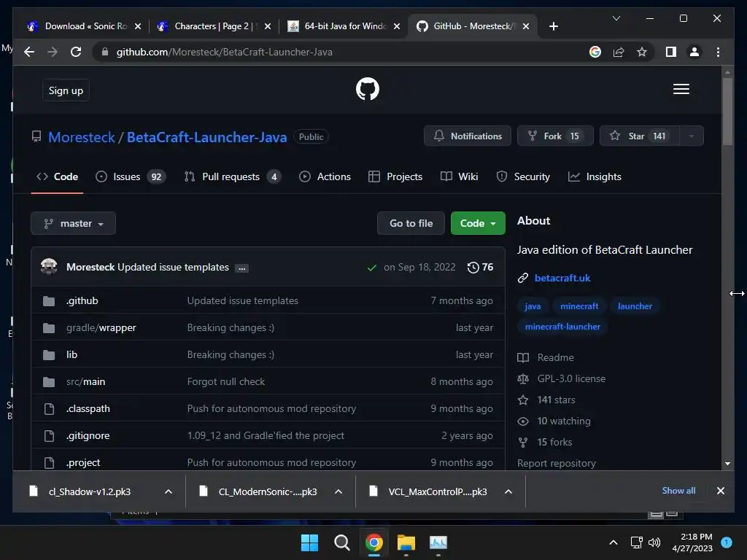Click the Notifications button
Screen dimensions: 747x560
pos(468,136)
